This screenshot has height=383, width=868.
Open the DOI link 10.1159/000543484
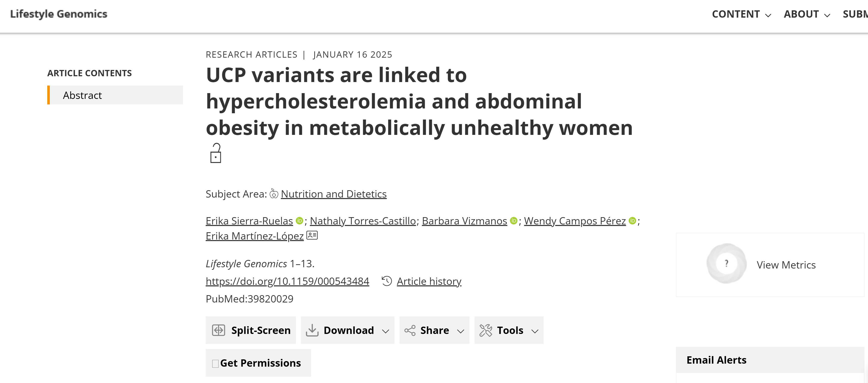pyautogui.click(x=287, y=281)
